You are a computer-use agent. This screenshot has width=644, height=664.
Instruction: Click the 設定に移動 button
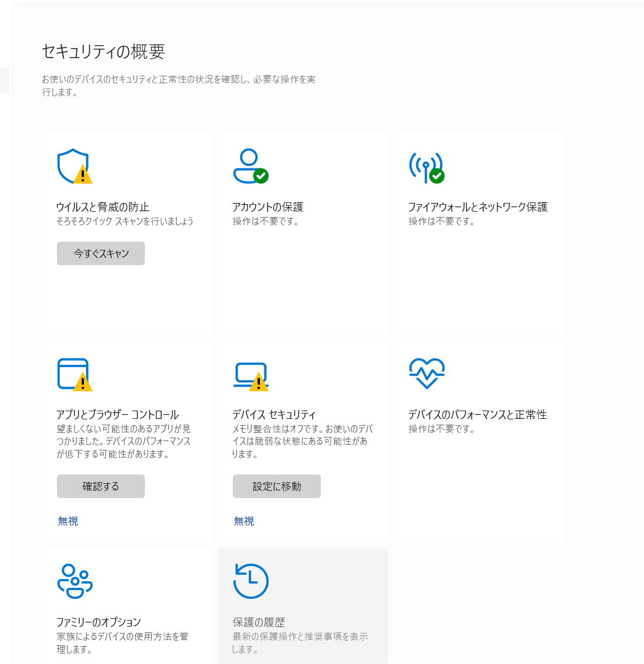coord(276,486)
